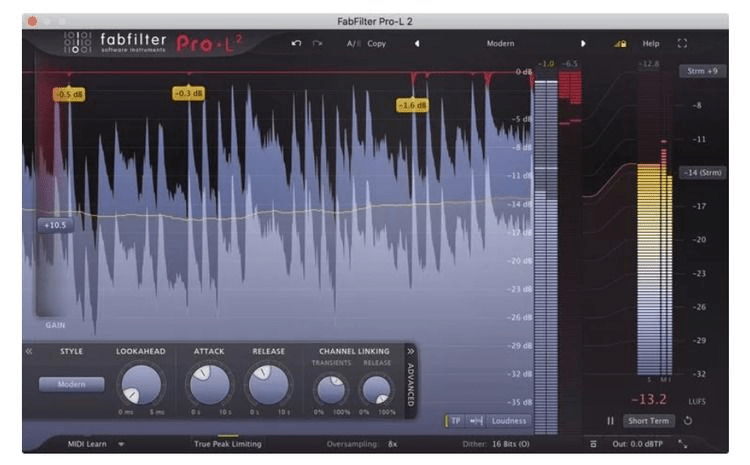The image size is (750, 465).
Task: Expand the Advanced panel chevron
Action: [410, 351]
